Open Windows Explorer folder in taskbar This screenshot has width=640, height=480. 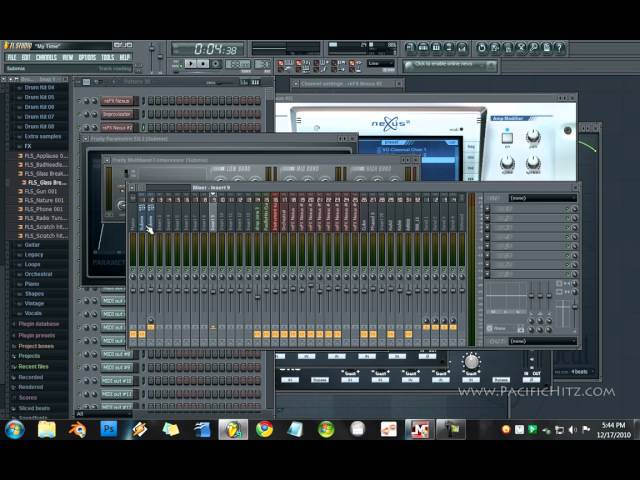[47, 429]
